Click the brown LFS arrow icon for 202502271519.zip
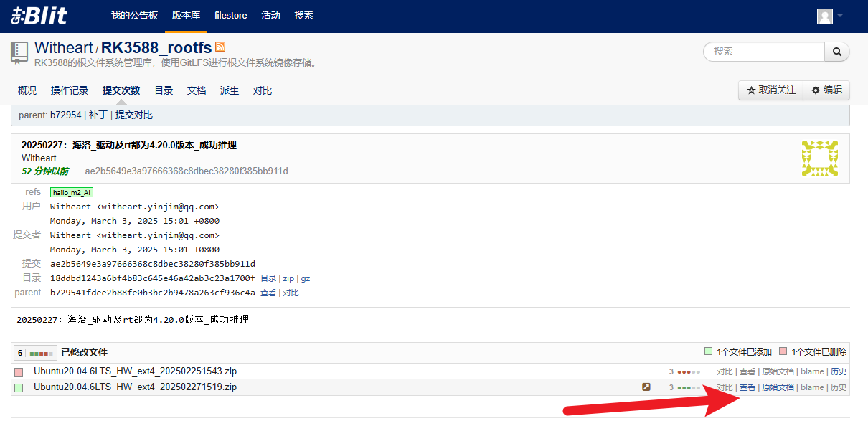 [x=646, y=387]
